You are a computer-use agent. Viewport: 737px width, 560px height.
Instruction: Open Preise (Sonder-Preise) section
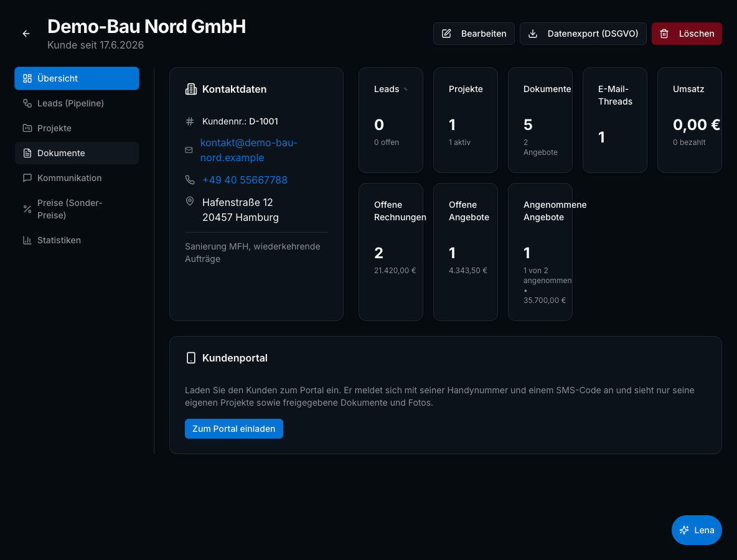77,209
